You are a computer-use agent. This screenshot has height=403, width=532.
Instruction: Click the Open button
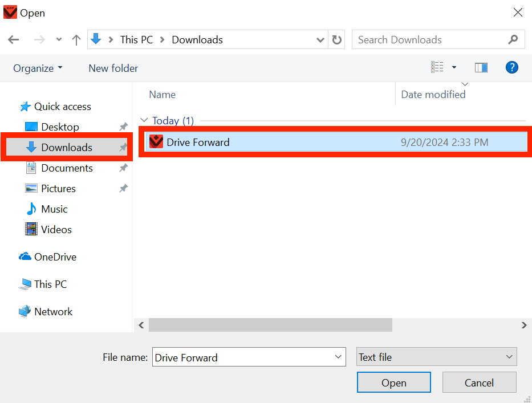point(393,382)
